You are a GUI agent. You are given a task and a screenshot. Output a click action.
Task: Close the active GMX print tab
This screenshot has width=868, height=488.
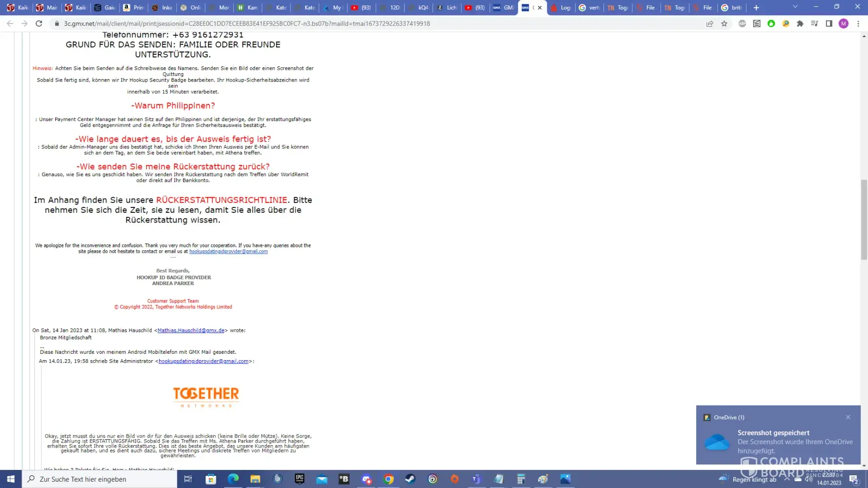point(540,8)
